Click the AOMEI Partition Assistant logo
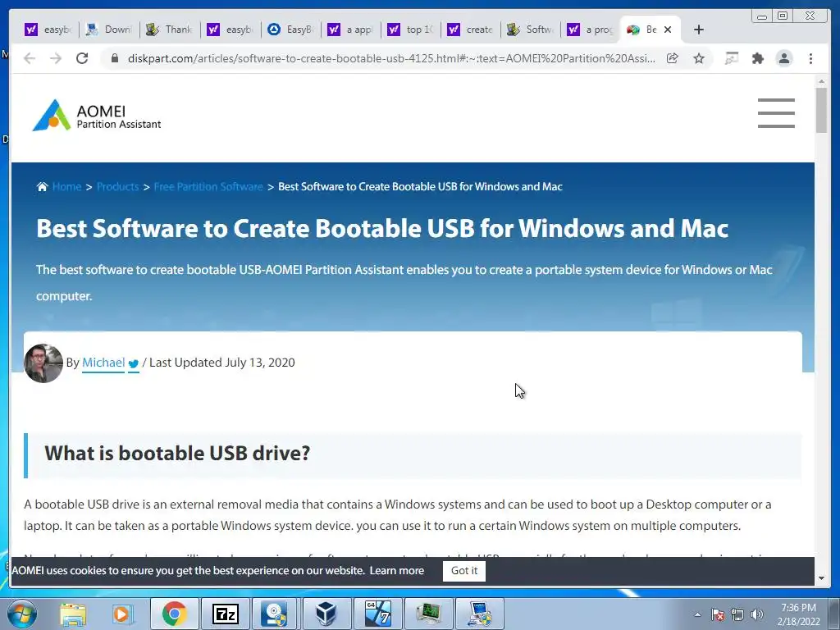Screen dimensions: 840x630 click(97, 115)
